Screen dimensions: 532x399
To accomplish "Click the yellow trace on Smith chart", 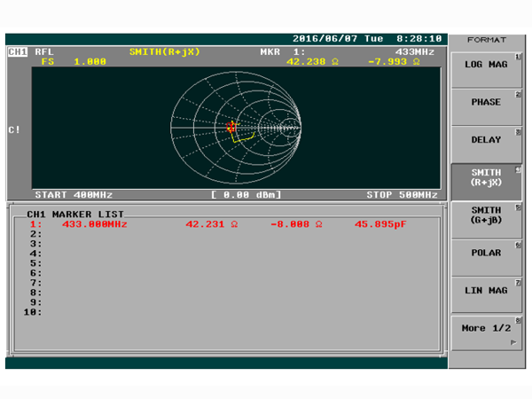I will point(244,139).
